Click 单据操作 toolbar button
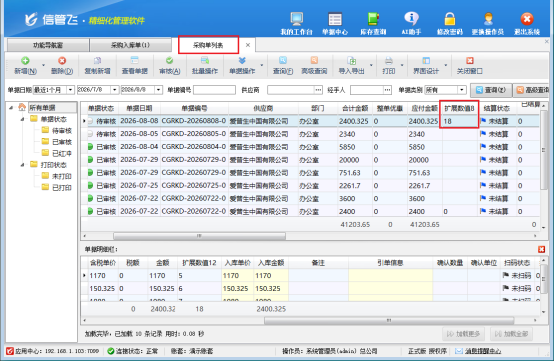The height and width of the screenshot is (362, 554). pos(242,66)
